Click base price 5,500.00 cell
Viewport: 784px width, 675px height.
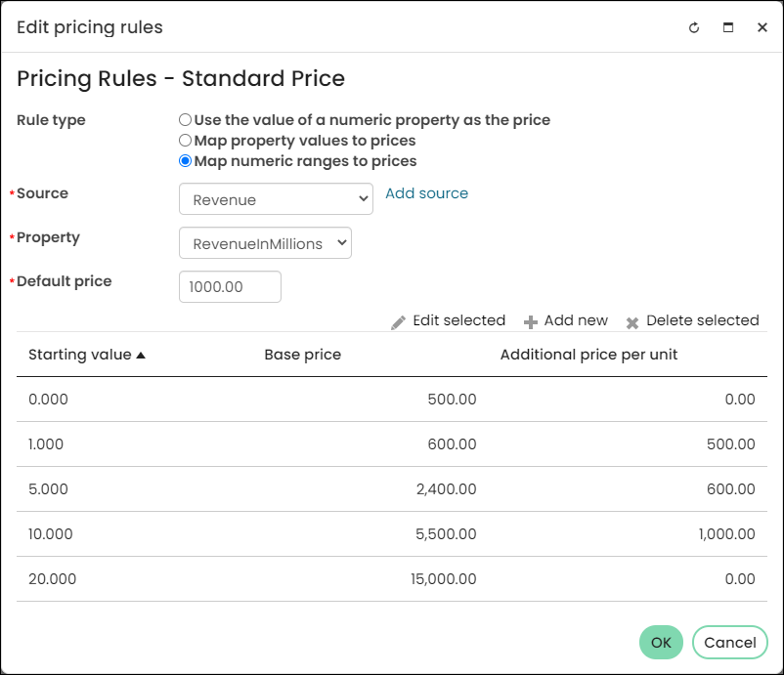pyautogui.click(x=446, y=534)
